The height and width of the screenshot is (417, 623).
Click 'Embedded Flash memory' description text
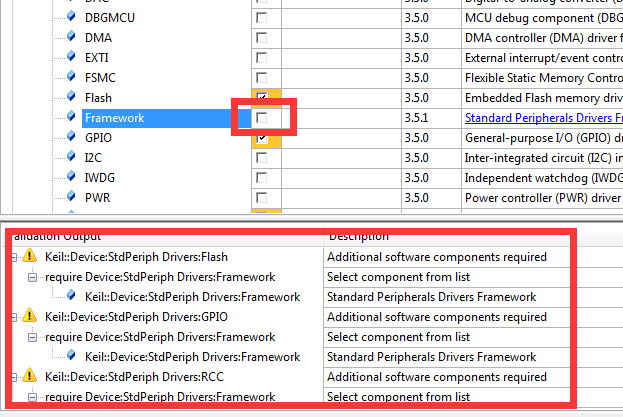tap(544, 98)
